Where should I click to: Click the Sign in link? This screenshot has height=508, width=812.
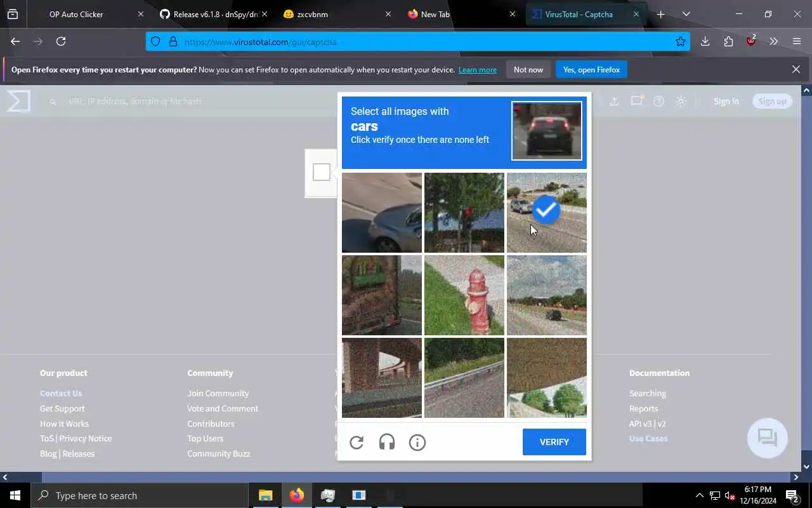[x=726, y=101]
